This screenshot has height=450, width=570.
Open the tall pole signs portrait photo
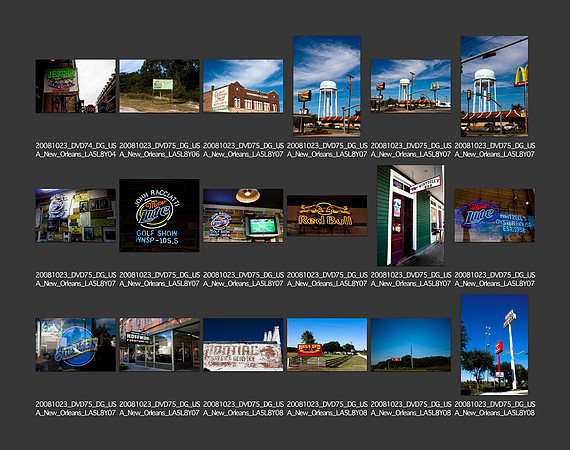(494, 345)
